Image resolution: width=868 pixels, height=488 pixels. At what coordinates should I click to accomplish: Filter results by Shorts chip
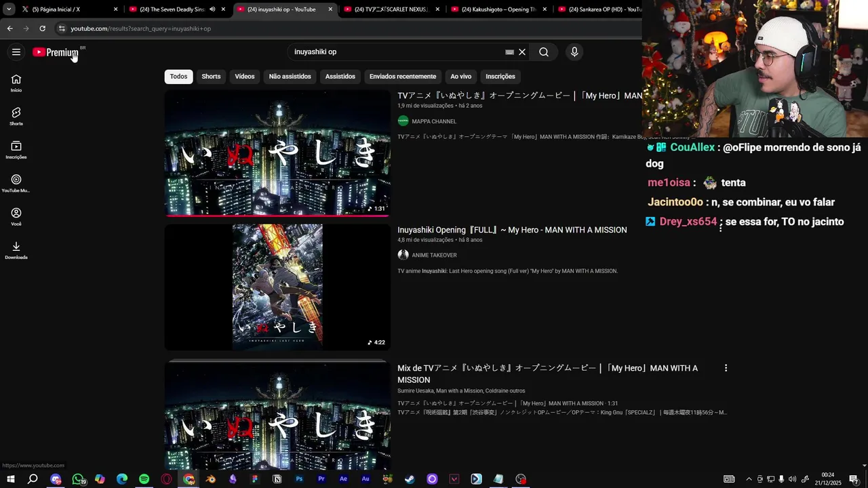(211, 77)
